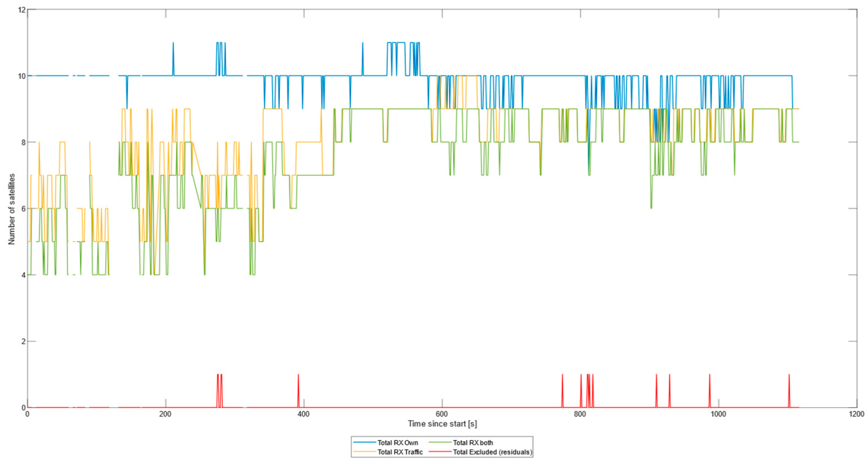Click the 'Number of satellites' y-axis label
This screenshot has height=467, width=868.
pos(11,209)
